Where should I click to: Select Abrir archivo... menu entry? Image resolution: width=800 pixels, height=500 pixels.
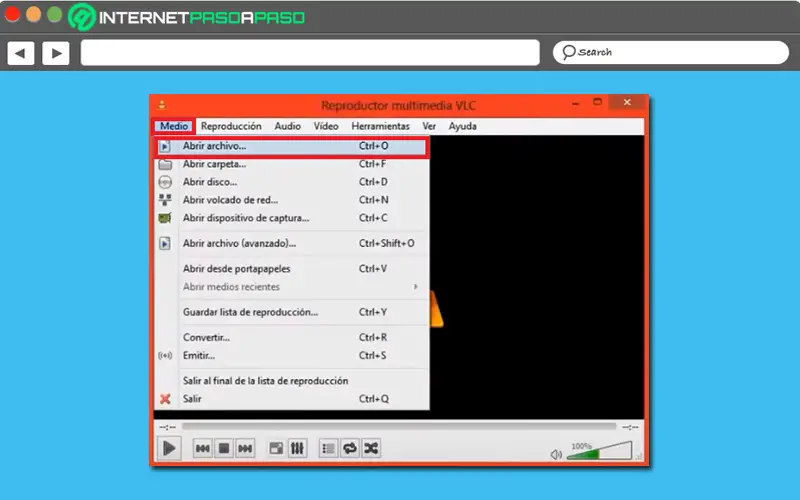pos(291,146)
